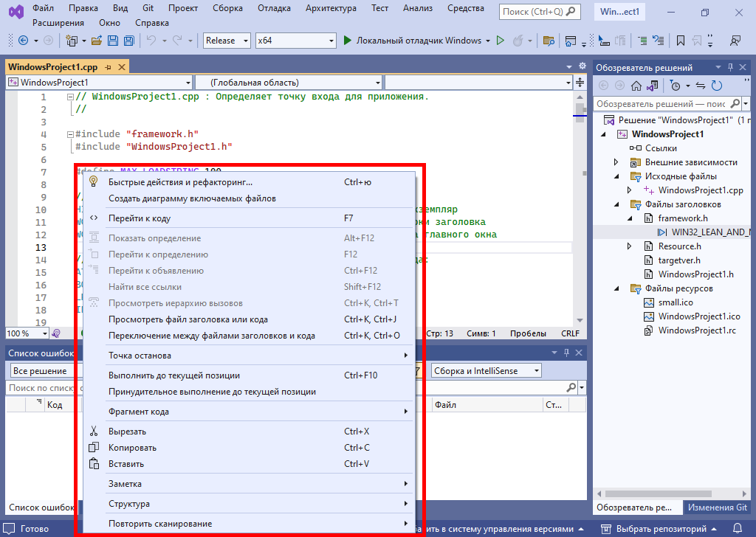
Task: Click the Start Without Debugging icon
Action: [500, 41]
